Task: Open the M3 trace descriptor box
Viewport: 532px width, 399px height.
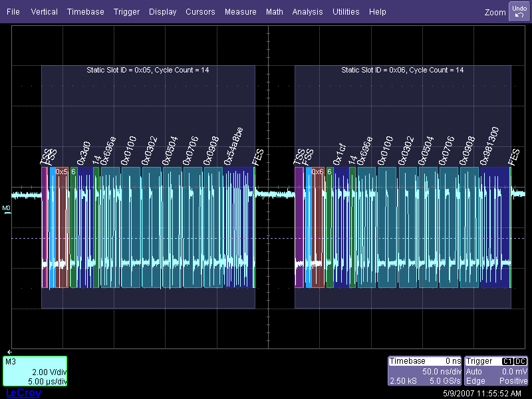Action: [x=35, y=371]
